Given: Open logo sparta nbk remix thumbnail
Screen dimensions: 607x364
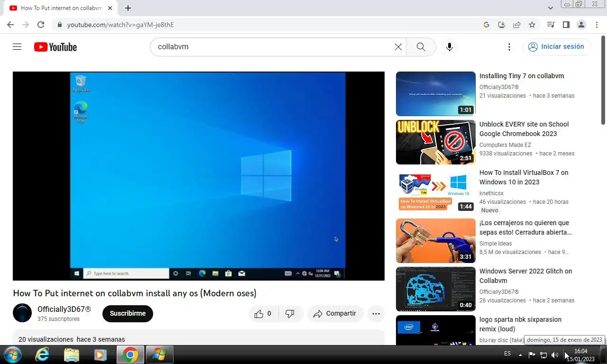Looking at the screenshot, I should pos(435,330).
